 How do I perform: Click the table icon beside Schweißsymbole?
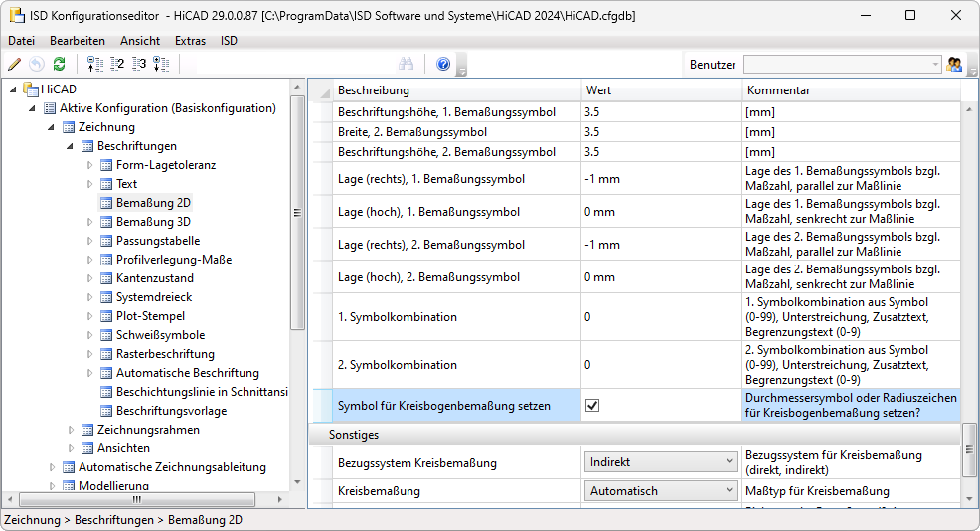pos(106,335)
